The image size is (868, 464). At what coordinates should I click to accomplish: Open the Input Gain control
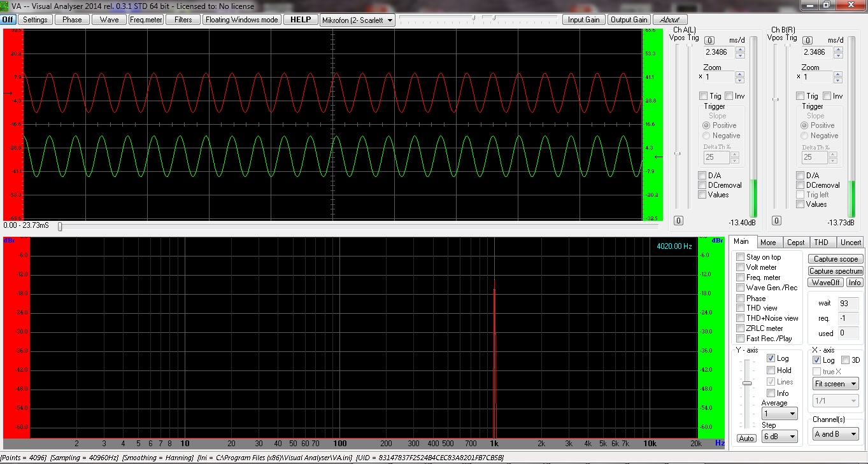(x=584, y=20)
